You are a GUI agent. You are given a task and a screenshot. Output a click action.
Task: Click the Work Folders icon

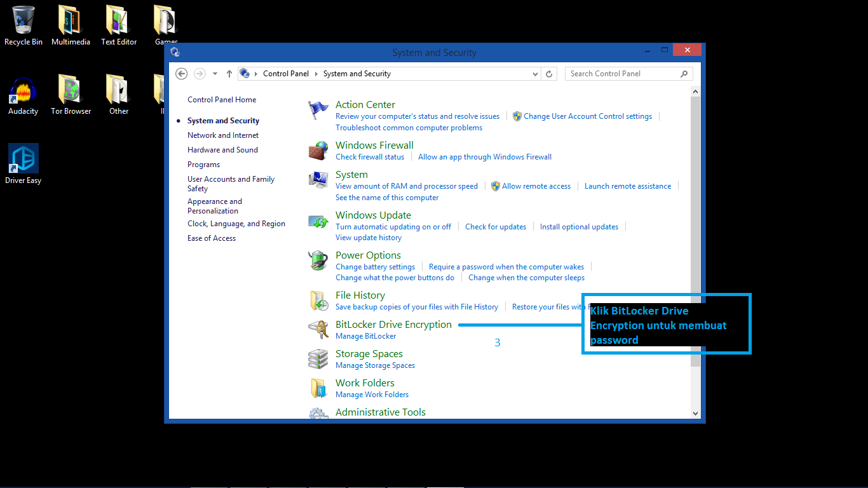318,388
